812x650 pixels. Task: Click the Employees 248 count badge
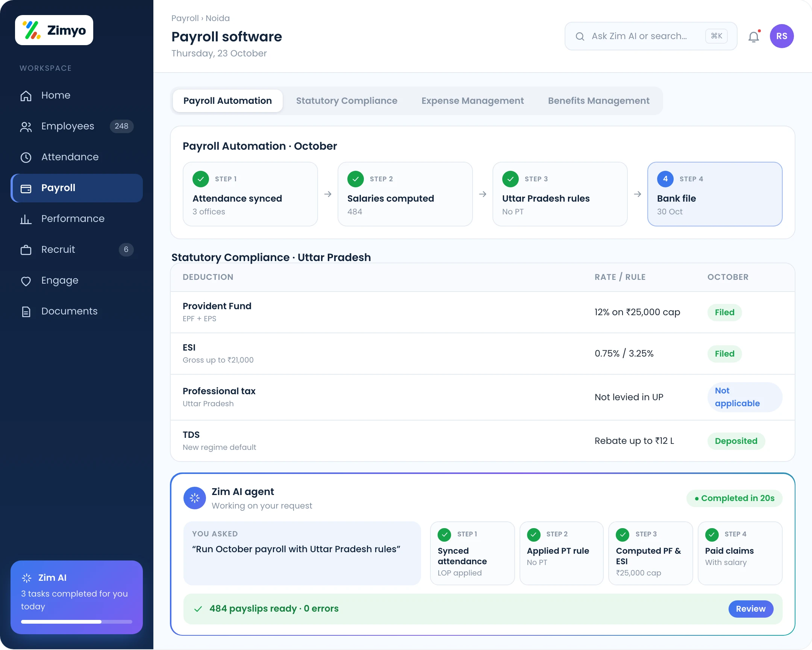pos(121,126)
